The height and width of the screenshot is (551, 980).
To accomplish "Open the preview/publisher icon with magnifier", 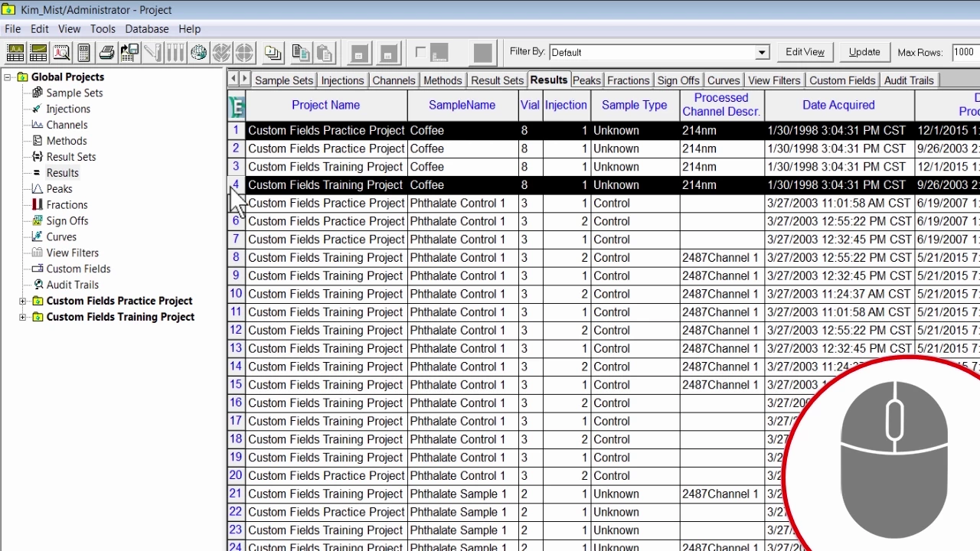I will coord(61,53).
